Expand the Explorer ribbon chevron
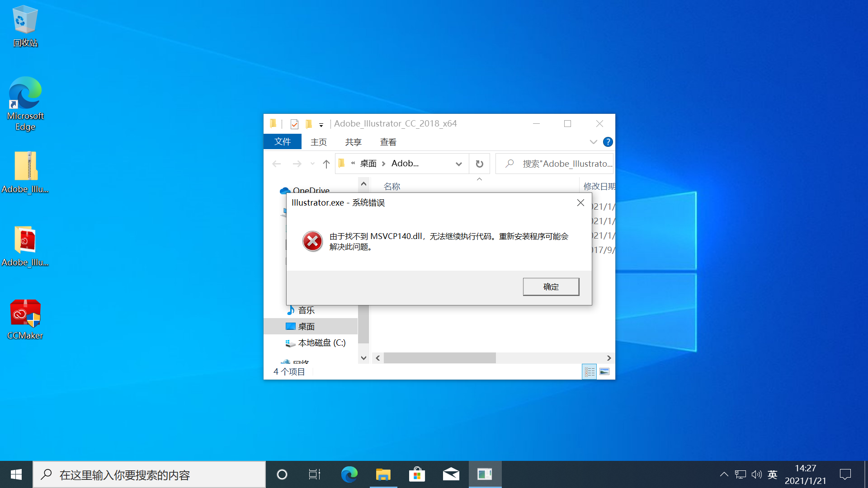 point(594,142)
